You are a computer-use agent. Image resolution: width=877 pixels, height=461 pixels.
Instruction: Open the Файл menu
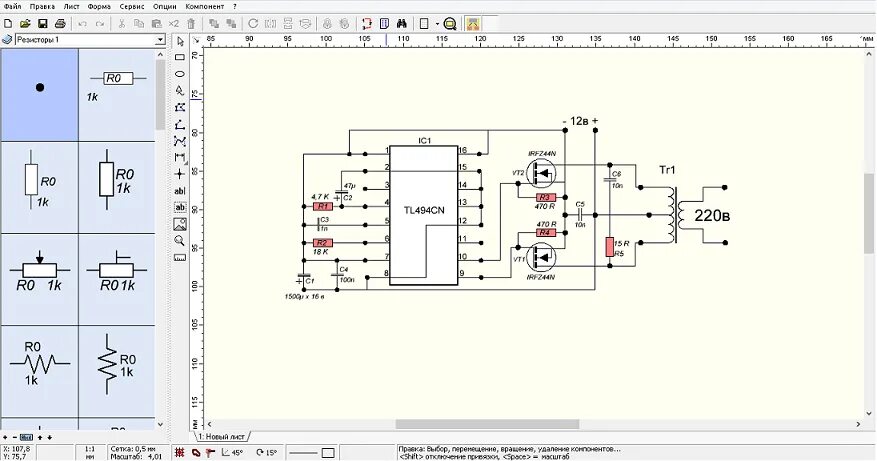tap(12, 7)
